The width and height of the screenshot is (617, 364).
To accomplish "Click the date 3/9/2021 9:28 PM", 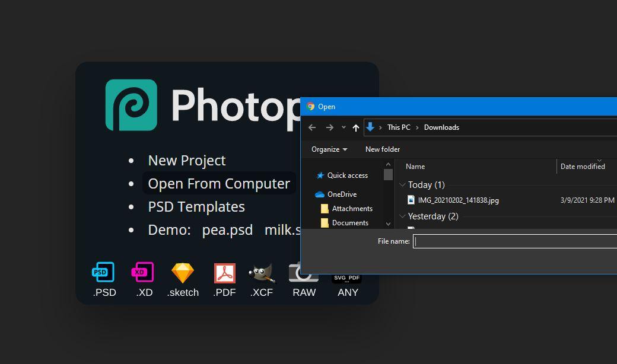I will 587,200.
